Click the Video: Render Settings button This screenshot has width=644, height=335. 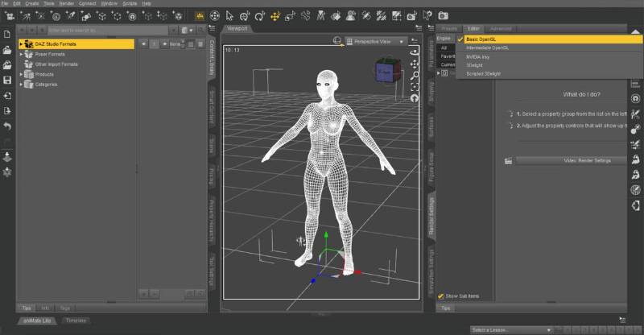click(x=572, y=161)
